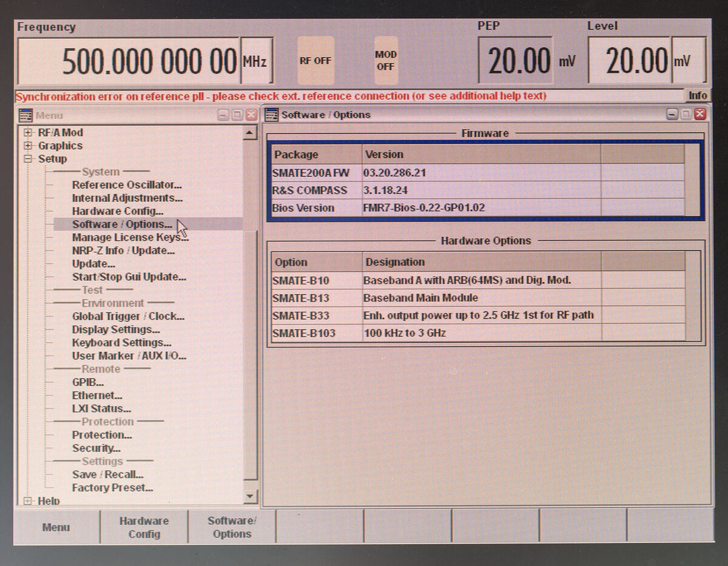Image resolution: width=728 pixels, height=566 pixels.
Task: Click the frequency value 500.000 000 00 field
Action: tap(129, 61)
